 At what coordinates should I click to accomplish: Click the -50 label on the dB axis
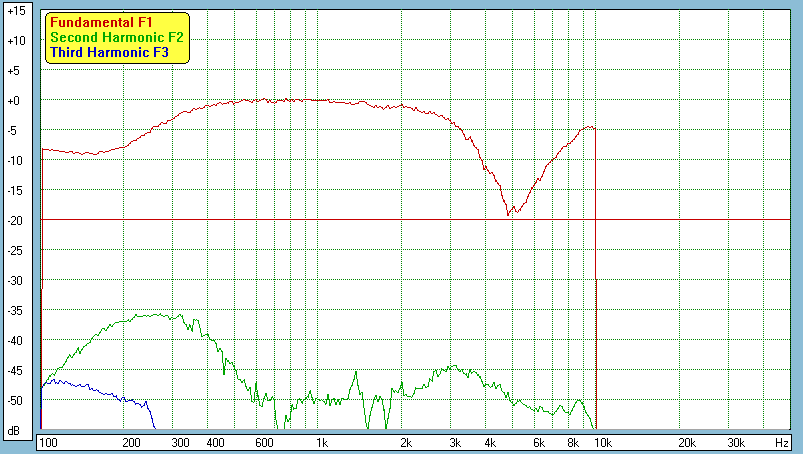(x=15, y=401)
